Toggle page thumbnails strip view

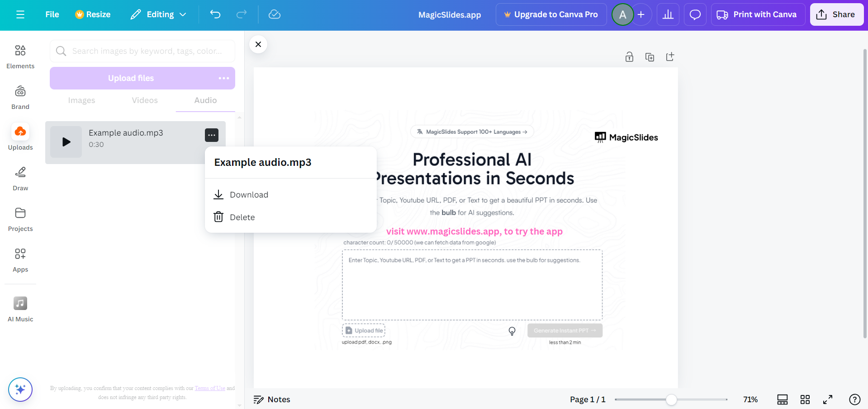point(783,400)
